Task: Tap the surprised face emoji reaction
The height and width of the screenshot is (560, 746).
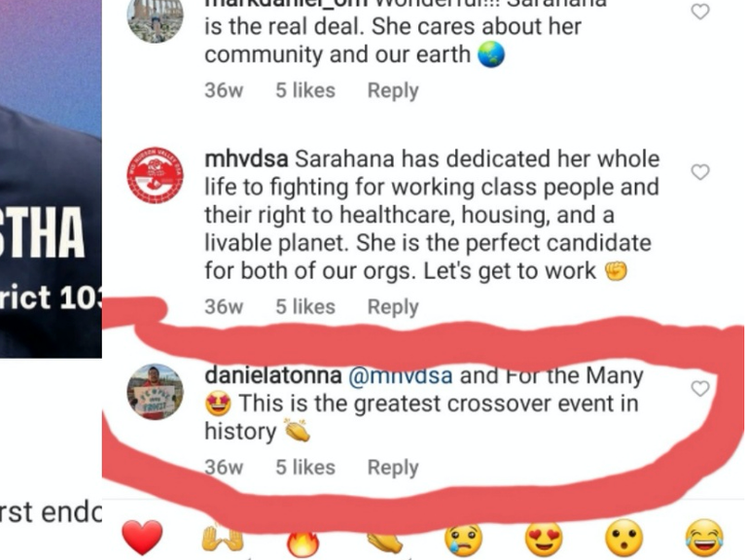Action: [624, 539]
